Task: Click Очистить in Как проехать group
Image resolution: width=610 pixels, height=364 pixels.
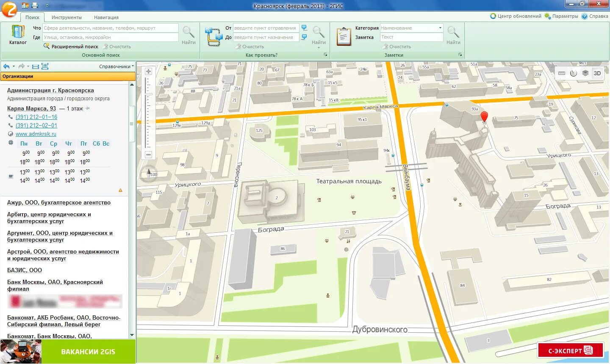Action: (250, 47)
